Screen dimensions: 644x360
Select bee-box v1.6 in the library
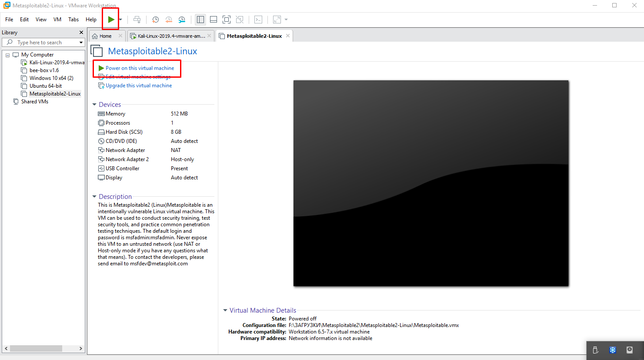(x=40, y=70)
